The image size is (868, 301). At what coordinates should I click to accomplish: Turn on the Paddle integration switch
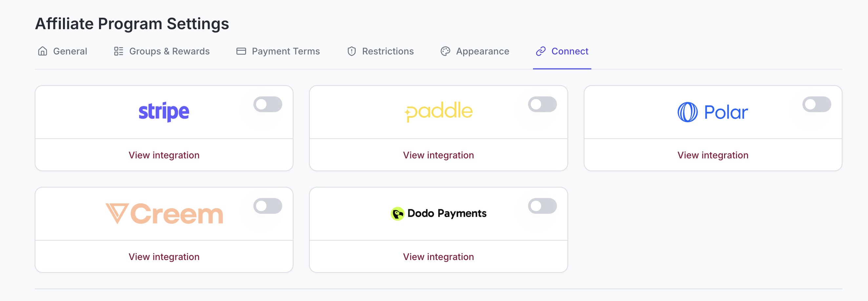click(542, 105)
